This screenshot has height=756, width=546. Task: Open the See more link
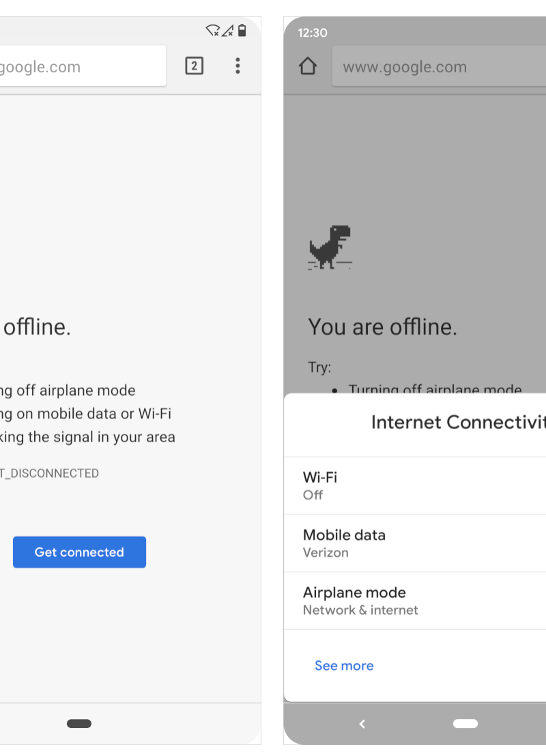(344, 665)
